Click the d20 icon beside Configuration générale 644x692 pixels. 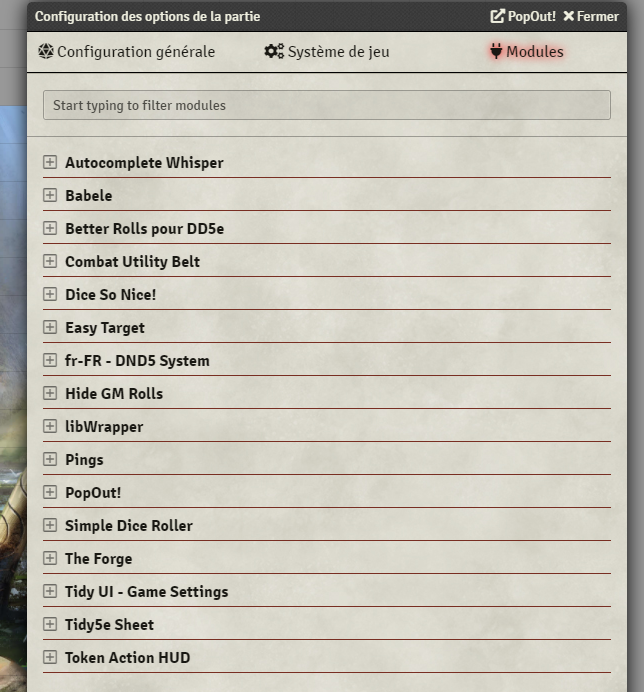click(45, 51)
